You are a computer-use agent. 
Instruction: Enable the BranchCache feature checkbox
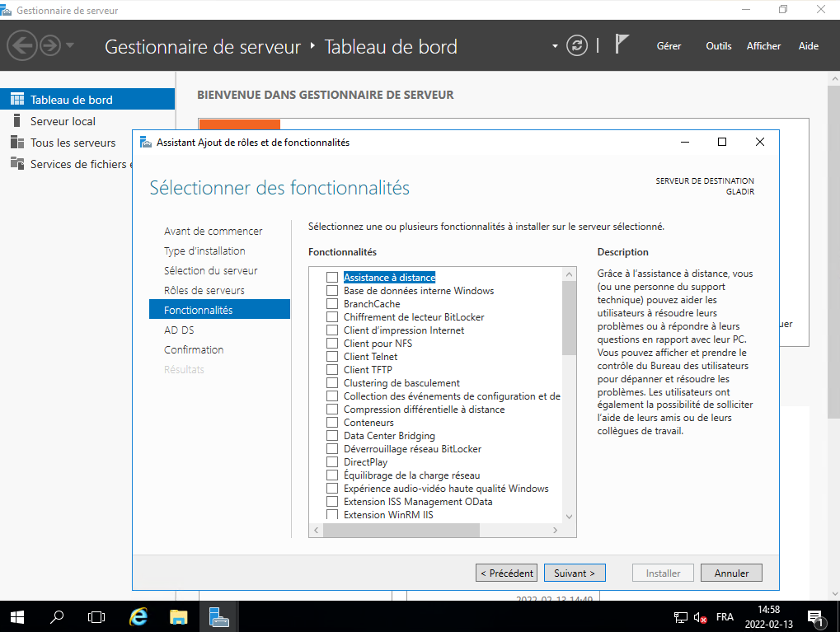point(332,304)
